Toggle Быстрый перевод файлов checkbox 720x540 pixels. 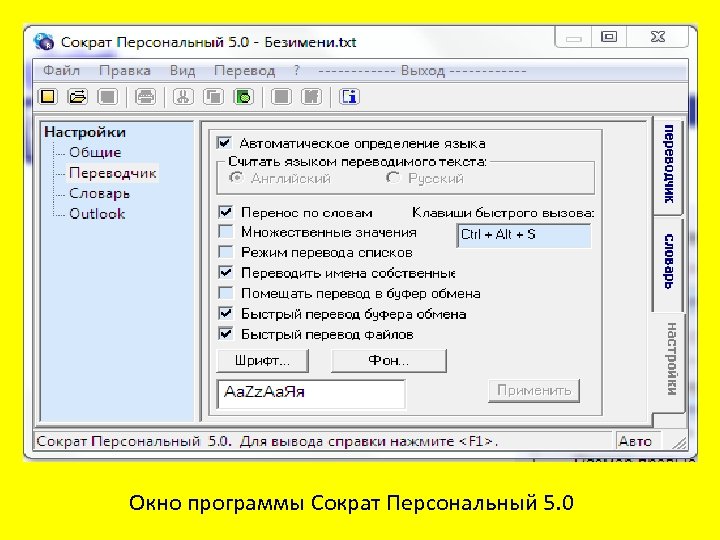point(225,333)
